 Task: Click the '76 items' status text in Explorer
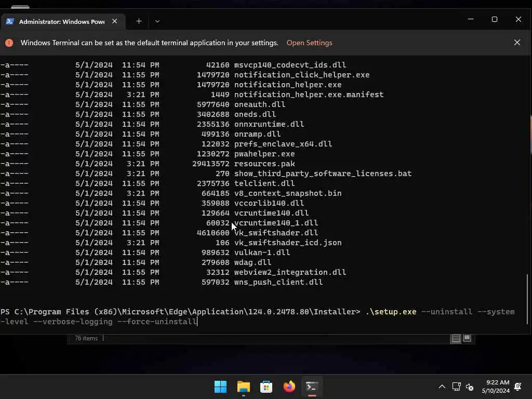[86, 338]
